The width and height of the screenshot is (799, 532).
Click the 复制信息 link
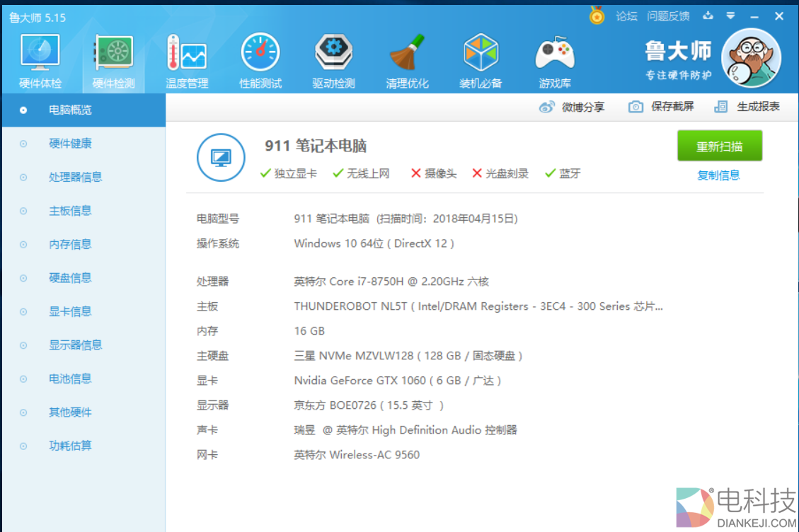click(718, 175)
